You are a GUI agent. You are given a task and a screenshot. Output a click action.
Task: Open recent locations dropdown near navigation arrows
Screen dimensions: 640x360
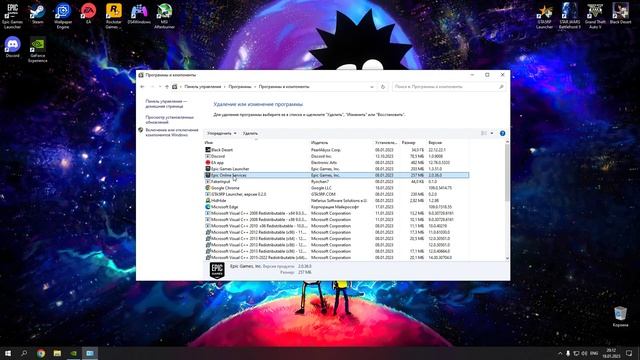click(x=160, y=87)
